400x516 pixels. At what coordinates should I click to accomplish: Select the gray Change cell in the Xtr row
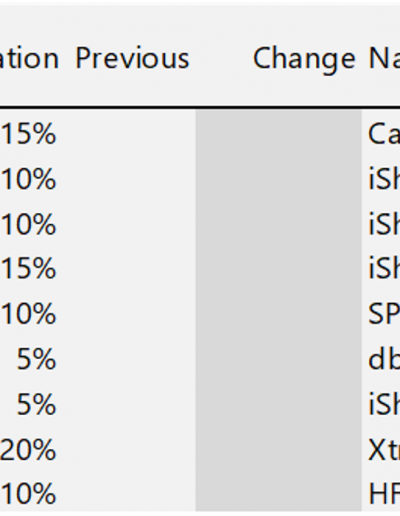(278, 450)
